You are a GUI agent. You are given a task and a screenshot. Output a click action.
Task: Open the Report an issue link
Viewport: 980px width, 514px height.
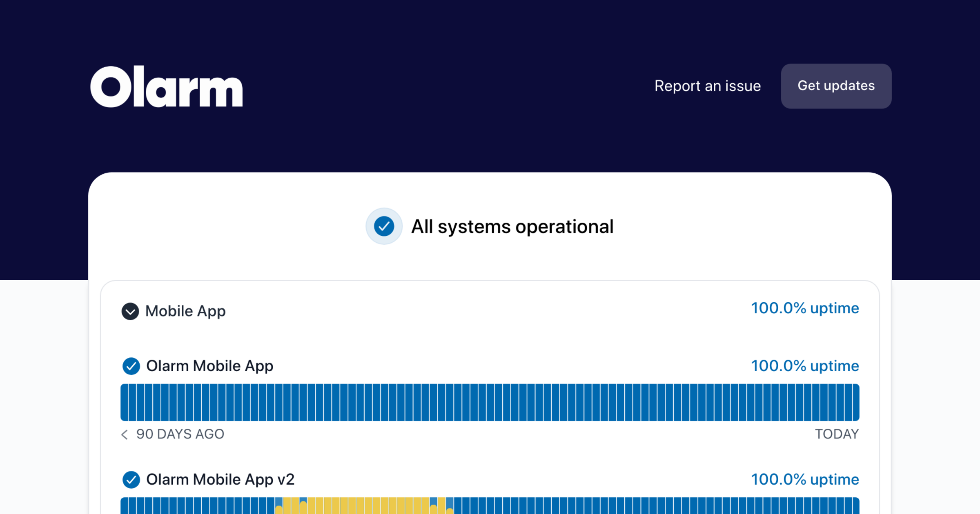click(707, 86)
